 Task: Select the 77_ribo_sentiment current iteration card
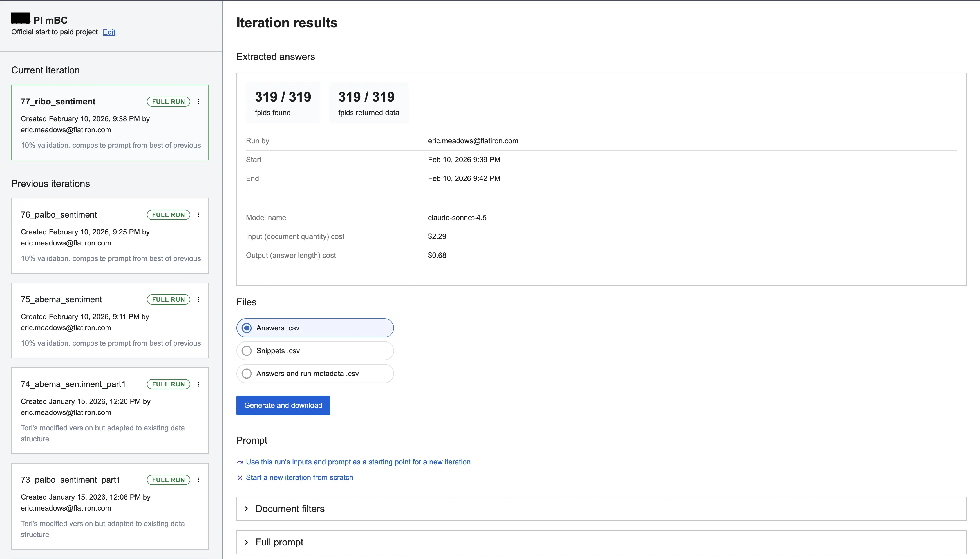(x=58, y=102)
